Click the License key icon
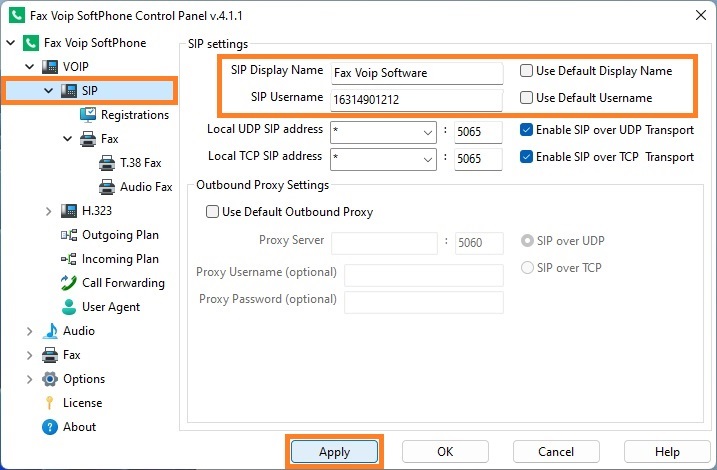 click(50, 403)
